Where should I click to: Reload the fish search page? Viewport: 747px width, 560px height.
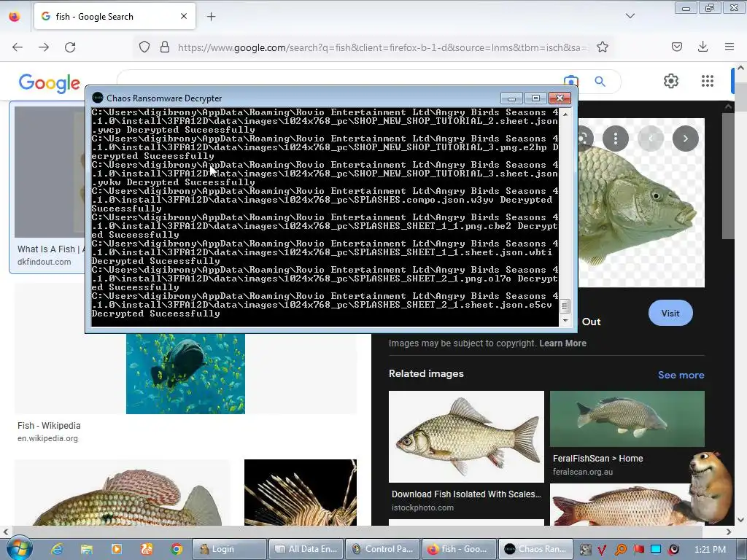70,47
